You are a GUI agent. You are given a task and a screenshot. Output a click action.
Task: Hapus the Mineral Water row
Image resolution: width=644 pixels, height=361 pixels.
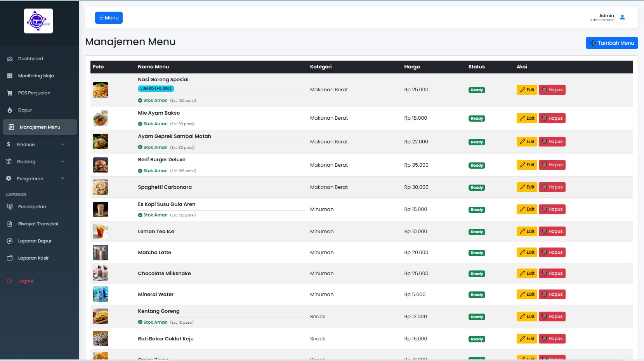point(552,294)
